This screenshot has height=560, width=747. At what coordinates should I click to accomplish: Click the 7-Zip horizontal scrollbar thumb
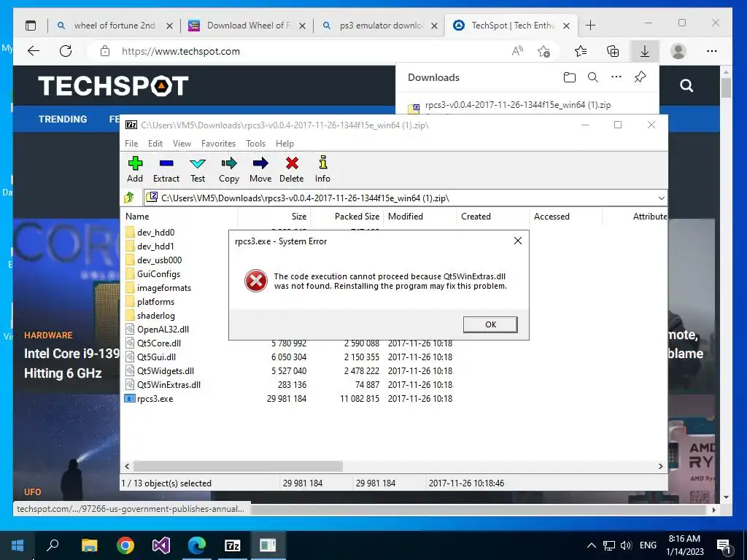click(238, 466)
